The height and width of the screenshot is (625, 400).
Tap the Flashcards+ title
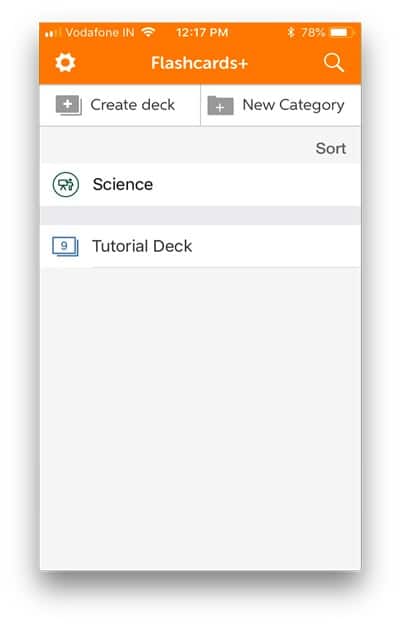[x=200, y=63]
